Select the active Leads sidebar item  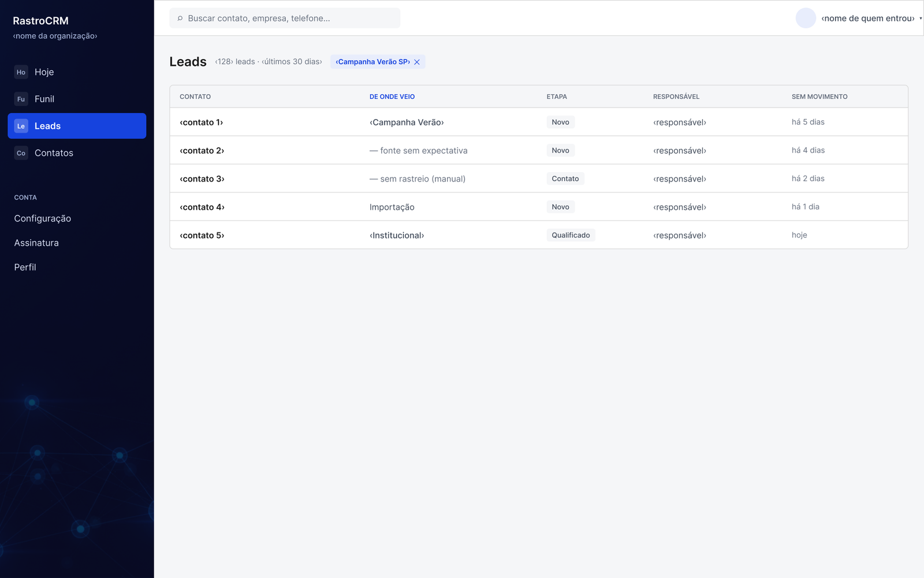(77, 126)
